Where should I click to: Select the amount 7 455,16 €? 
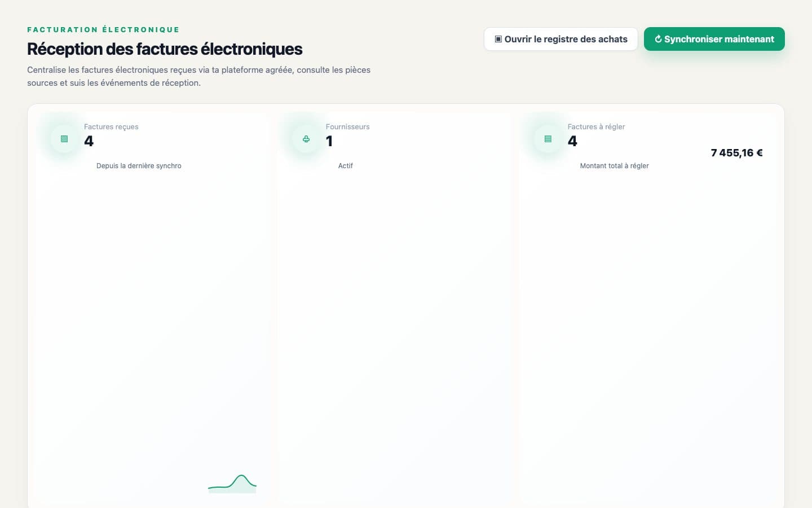point(736,153)
